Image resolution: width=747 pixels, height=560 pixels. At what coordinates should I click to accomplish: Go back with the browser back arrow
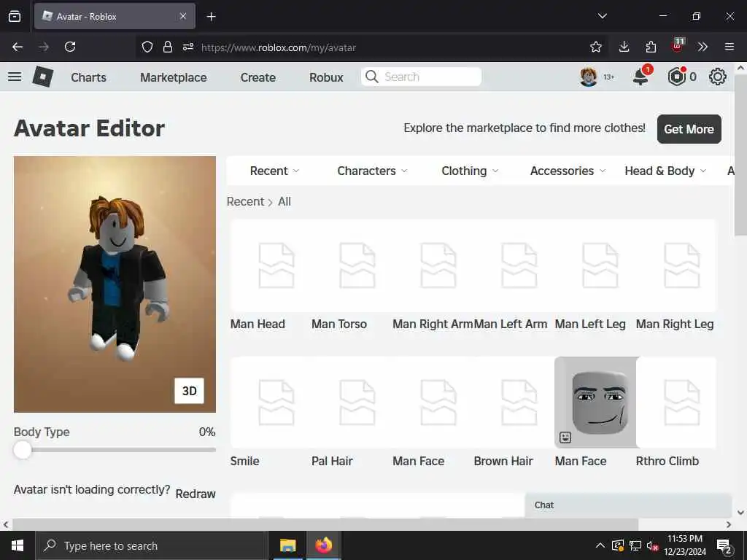click(18, 47)
